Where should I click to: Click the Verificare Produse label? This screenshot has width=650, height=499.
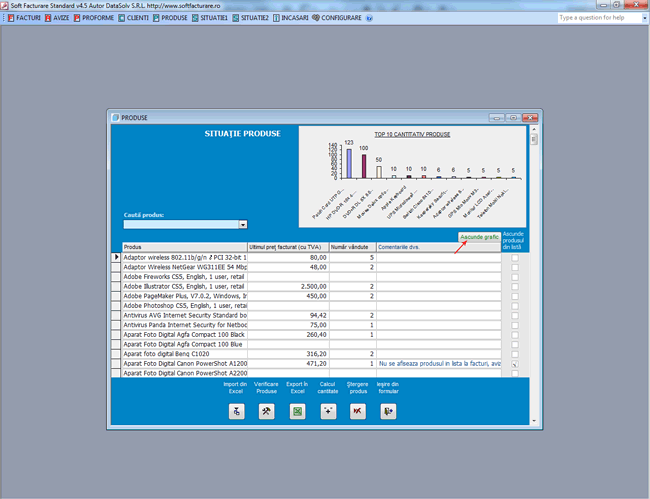click(266, 388)
